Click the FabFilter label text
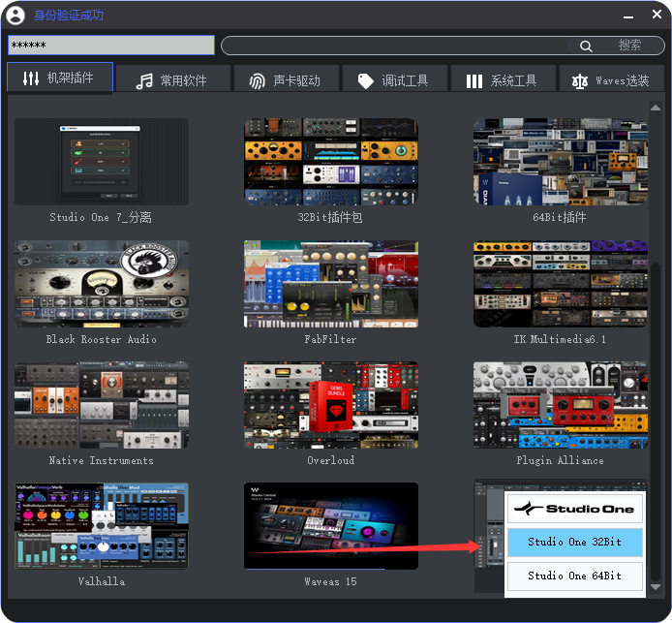The height and width of the screenshot is (623, 672). tap(330, 339)
